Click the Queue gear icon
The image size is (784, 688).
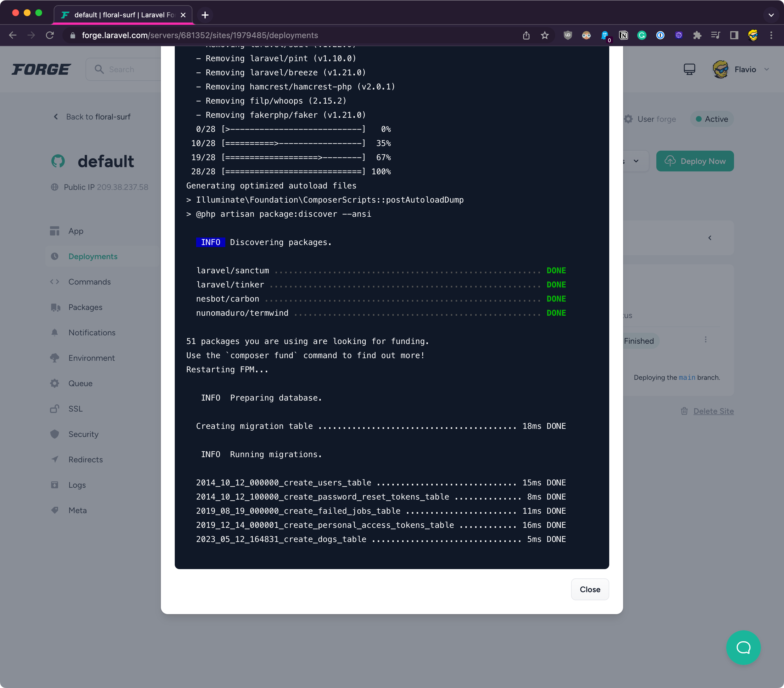tap(55, 383)
